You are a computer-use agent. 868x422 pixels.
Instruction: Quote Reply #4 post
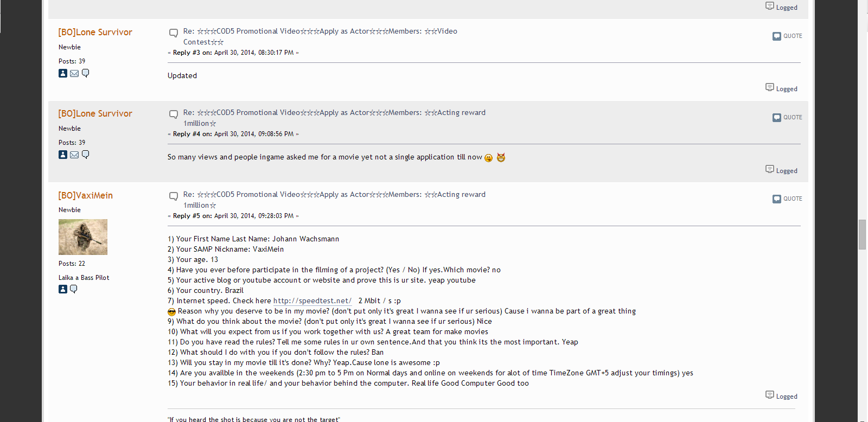pyautogui.click(x=787, y=118)
